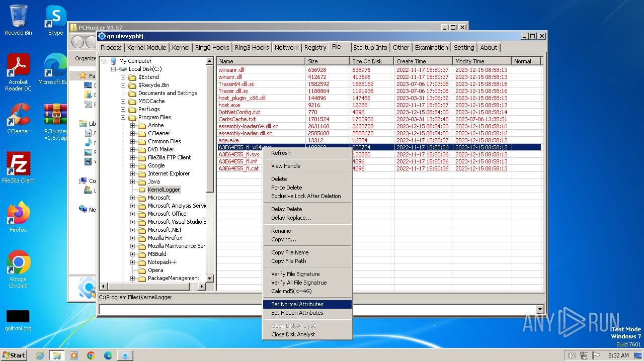The width and height of the screenshot is (644, 362).
Task: Open golfxml.jpg desktop file
Action: pyautogui.click(x=18, y=320)
